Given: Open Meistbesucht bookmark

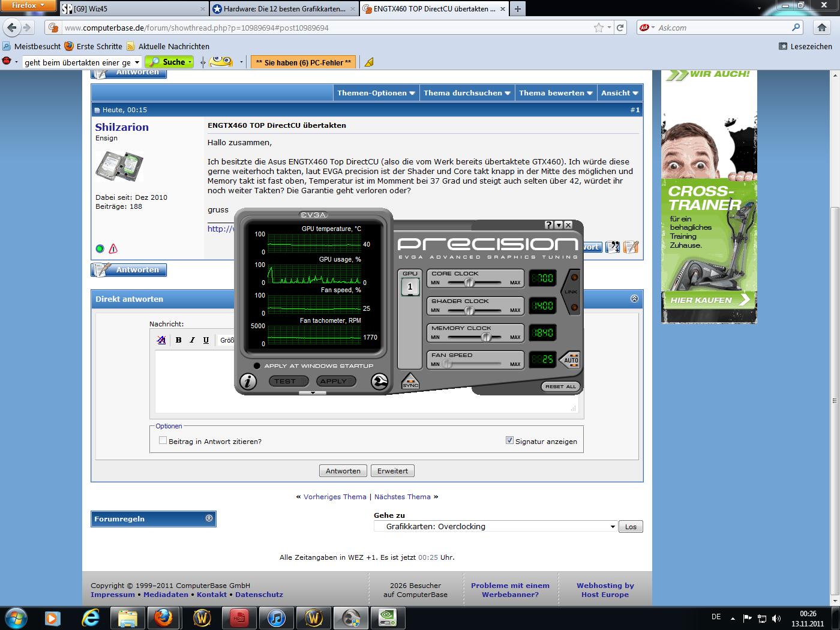Looking at the screenshot, I should point(31,46).
